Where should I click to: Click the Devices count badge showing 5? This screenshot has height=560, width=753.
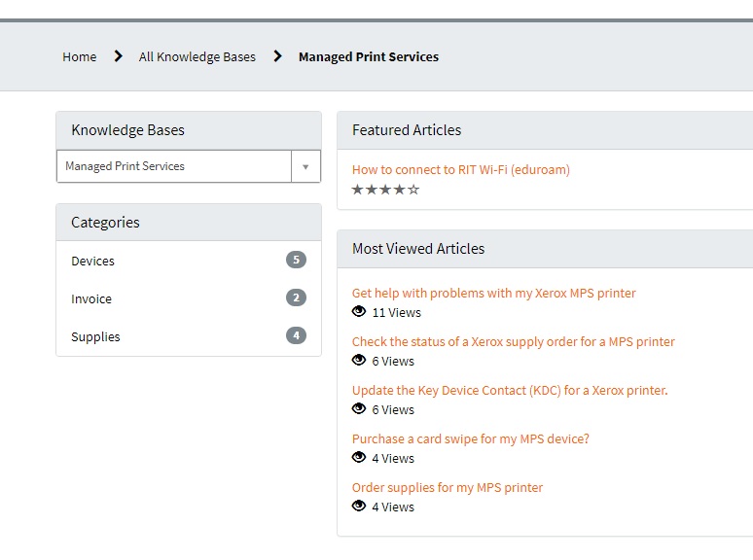coord(296,260)
